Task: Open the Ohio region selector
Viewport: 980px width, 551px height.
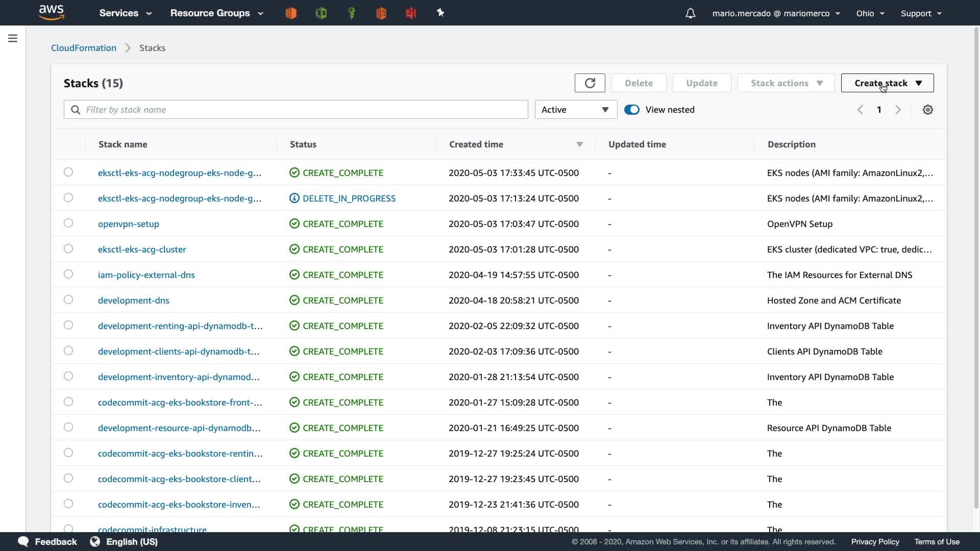Action: (x=870, y=13)
